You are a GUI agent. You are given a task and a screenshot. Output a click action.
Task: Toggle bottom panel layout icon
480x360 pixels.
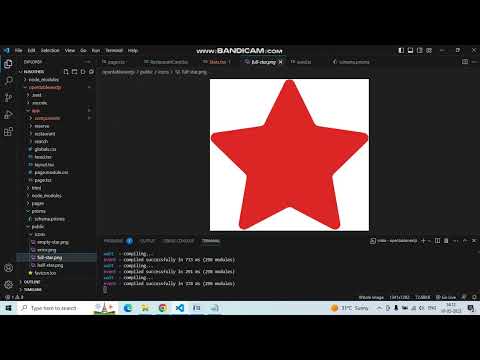411,50
